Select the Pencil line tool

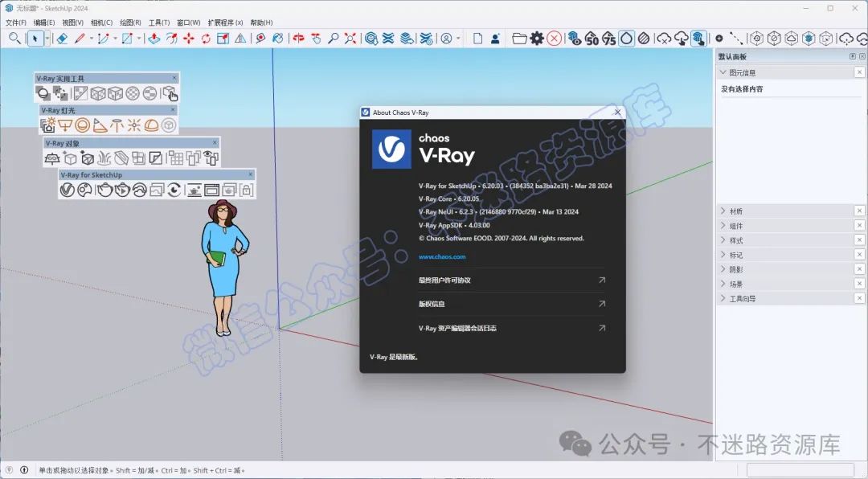[80, 39]
